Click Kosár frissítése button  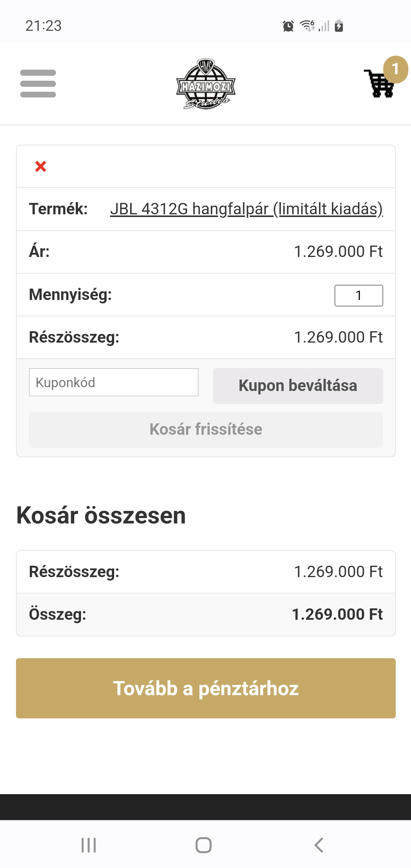[206, 429]
